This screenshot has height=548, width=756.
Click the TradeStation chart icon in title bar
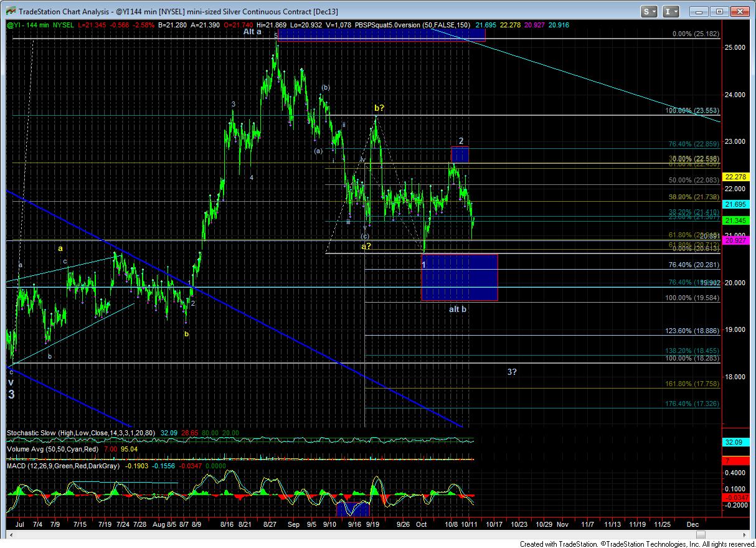click(x=10, y=11)
